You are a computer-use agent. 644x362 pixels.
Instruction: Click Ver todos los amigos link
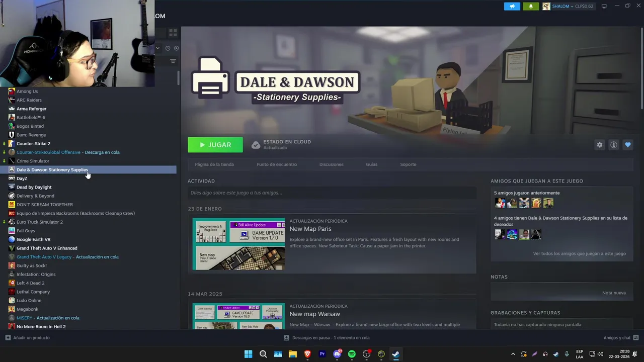pyautogui.click(x=580, y=253)
